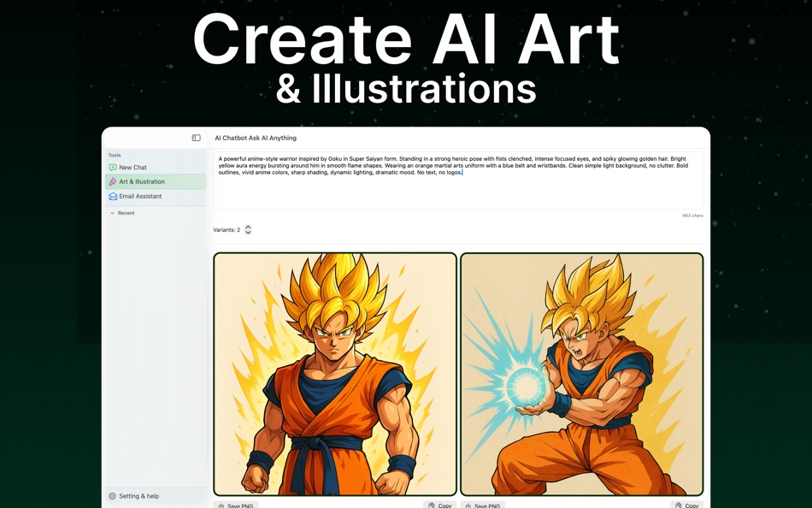This screenshot has height=508, width=812.
Task: Click the "AI Chatbot Ask AI Anything" title
Action: [256, 138]
